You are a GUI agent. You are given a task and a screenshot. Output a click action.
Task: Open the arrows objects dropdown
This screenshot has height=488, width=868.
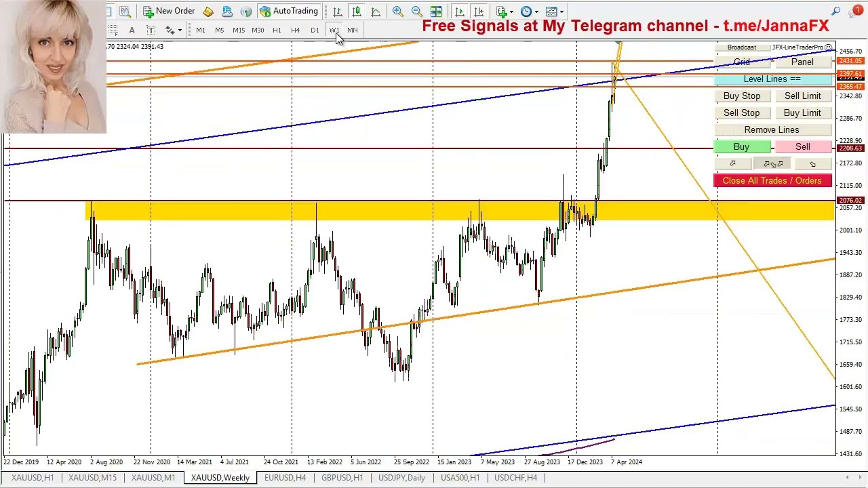(x=174, y=30)
